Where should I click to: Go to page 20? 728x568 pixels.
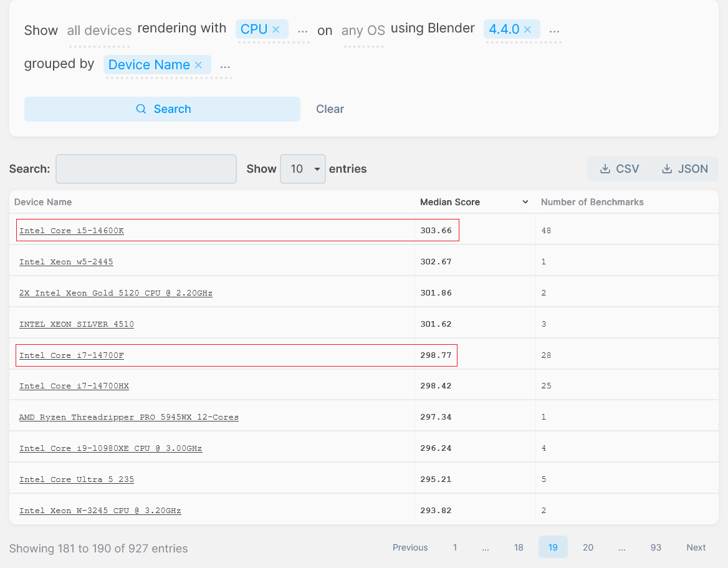pos(588,547)
